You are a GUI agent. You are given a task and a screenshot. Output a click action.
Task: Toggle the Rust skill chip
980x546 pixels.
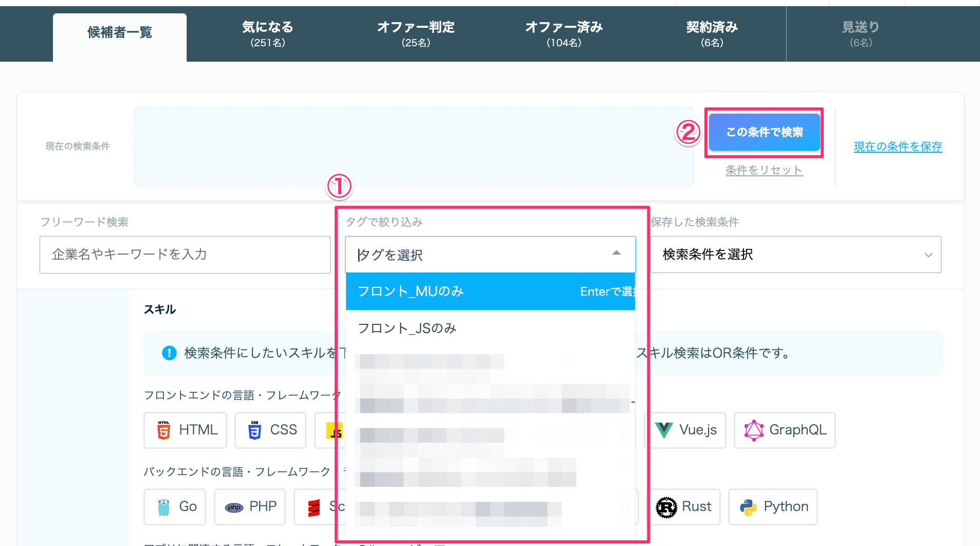683,507
